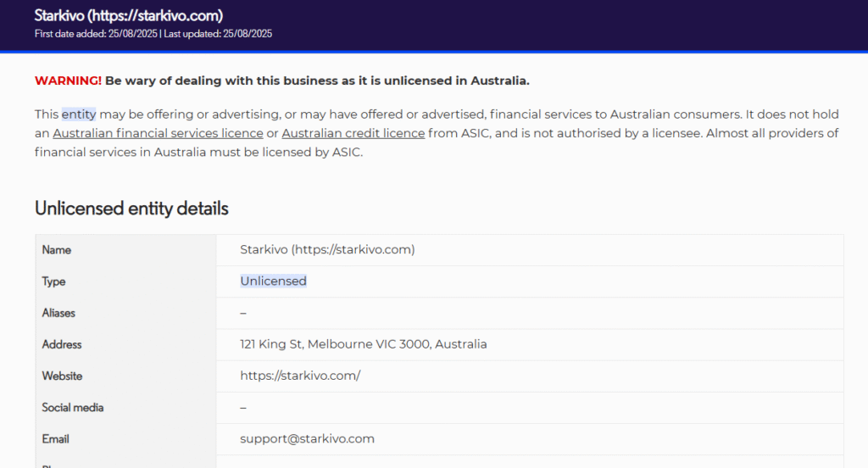Select the support@starkivo.com email value
This screenshot has height=468, width=868.
click(307, 439)
